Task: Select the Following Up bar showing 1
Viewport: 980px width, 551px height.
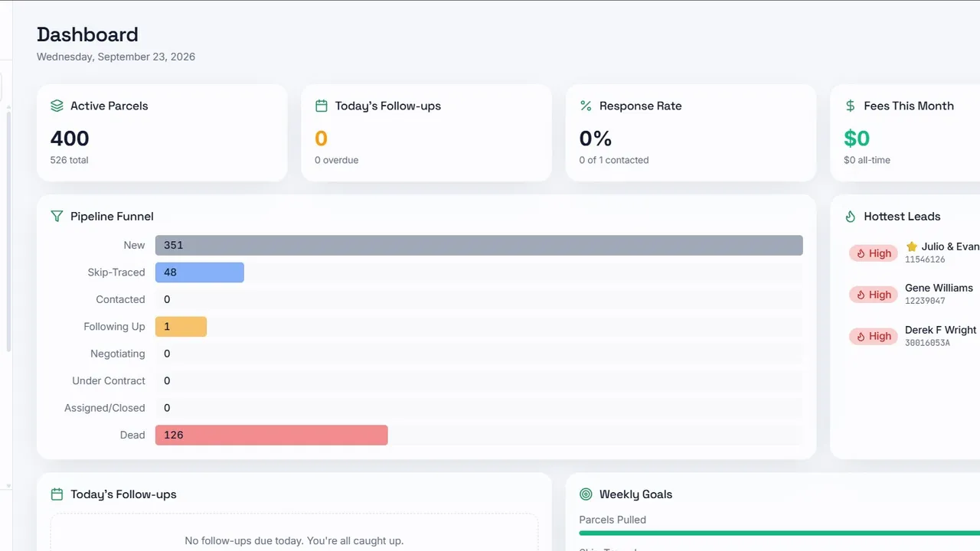Action: pyautogui.click(x=181, y=327)
